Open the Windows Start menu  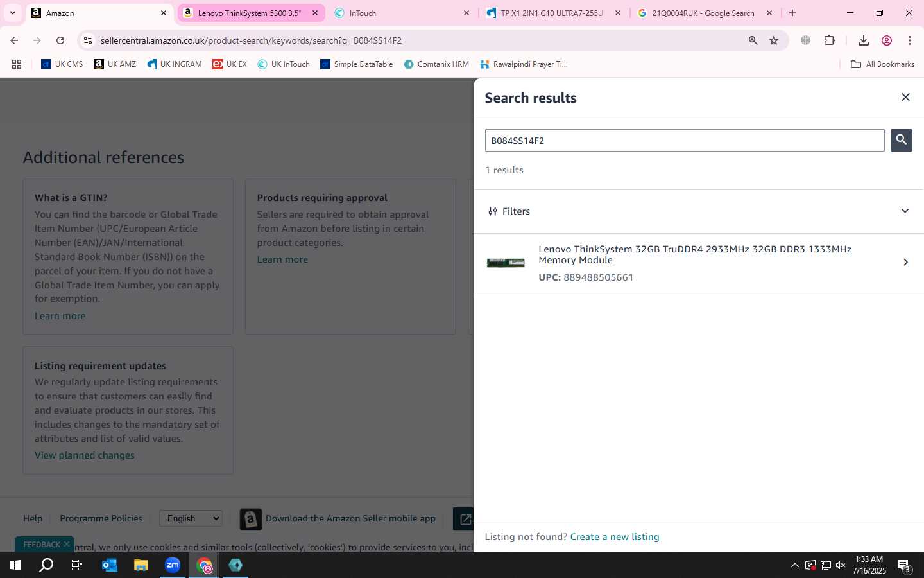pyautogui.click(x=15, y=565)
